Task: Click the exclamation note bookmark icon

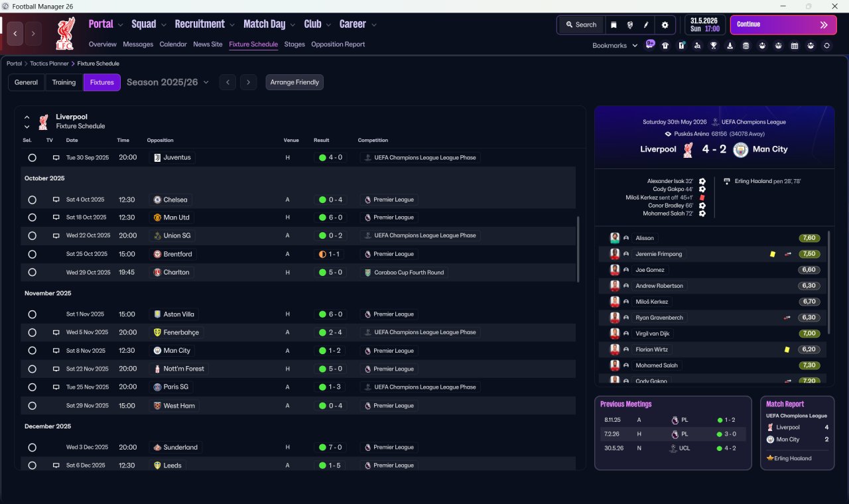Action: point(681,46)
